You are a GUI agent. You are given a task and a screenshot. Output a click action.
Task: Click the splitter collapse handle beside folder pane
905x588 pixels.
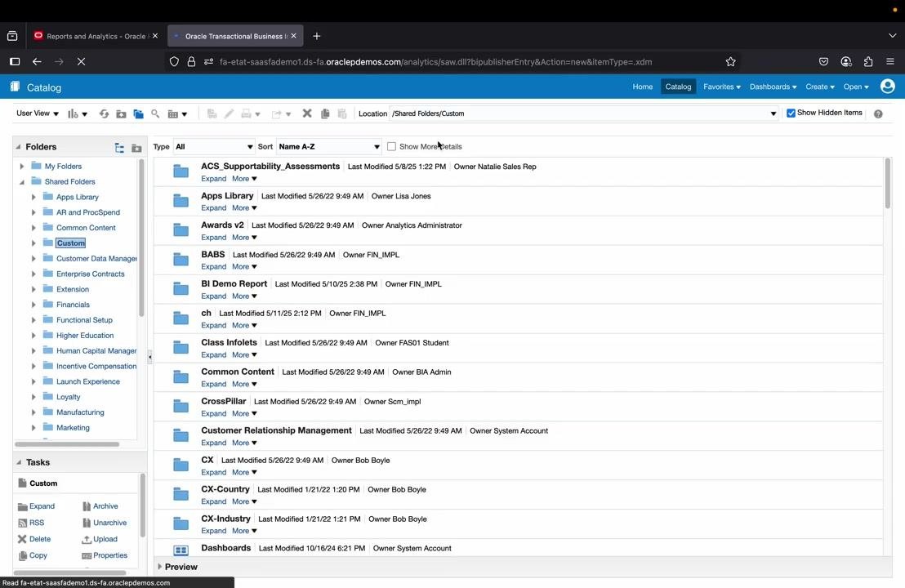(x=150, y=357)
